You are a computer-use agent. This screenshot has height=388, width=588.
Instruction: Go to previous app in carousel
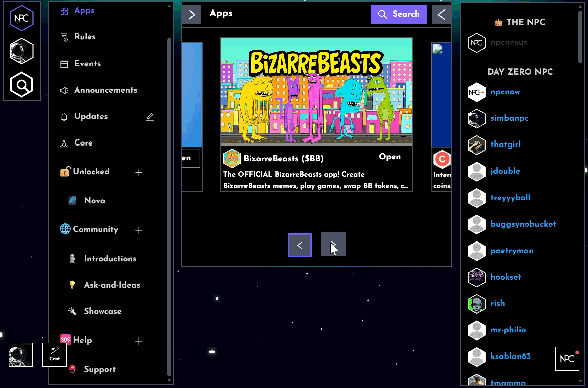click(x=300, y=245)
